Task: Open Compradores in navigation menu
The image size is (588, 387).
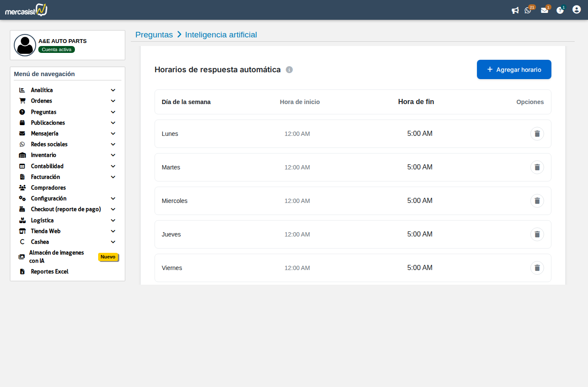Action: pos(48,188)
